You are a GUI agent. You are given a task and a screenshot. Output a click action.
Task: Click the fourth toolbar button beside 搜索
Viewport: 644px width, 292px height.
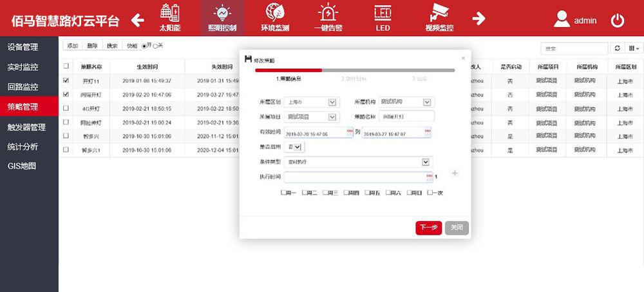click(x=132, y=46)
